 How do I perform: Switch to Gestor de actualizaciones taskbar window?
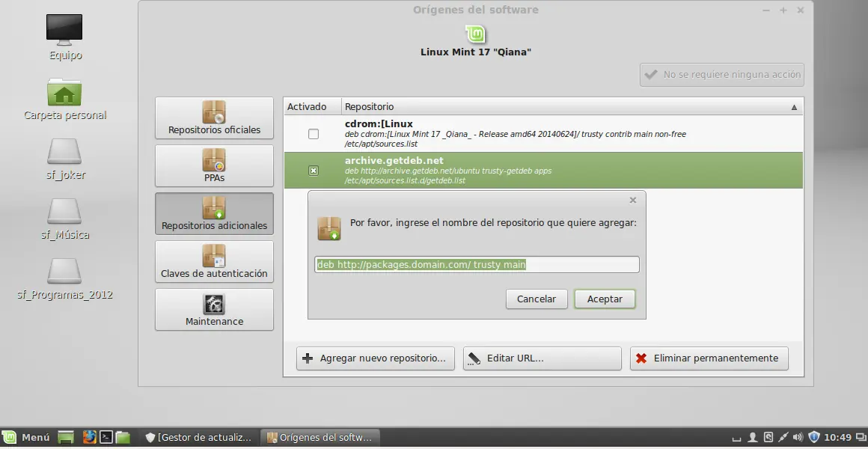click(x=198, y=437)
